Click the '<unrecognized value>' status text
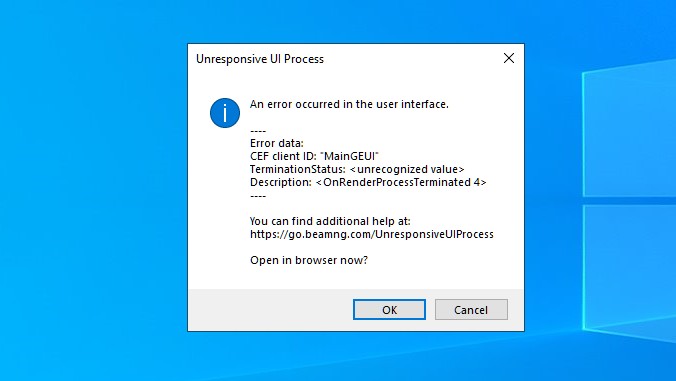676x381 pixels. coord(407,169)
